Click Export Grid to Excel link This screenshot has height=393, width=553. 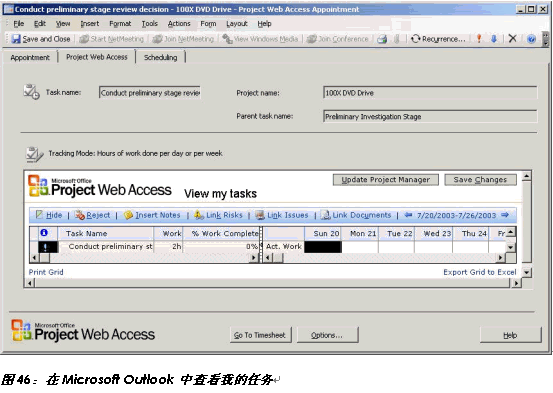point(480,272)
